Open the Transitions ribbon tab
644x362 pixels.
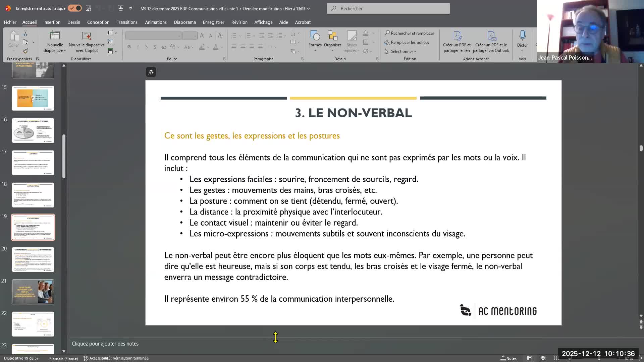127,22
